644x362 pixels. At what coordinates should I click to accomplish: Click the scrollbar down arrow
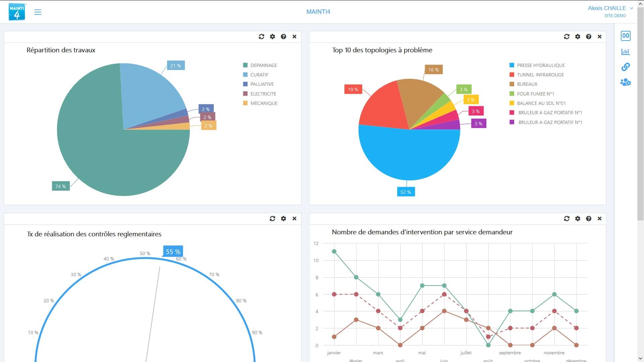point(641,358)
